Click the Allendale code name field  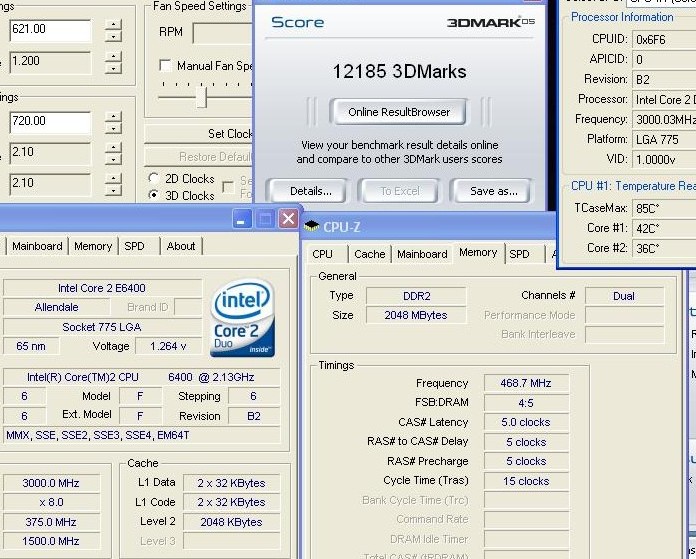click(x=56, y=307)
